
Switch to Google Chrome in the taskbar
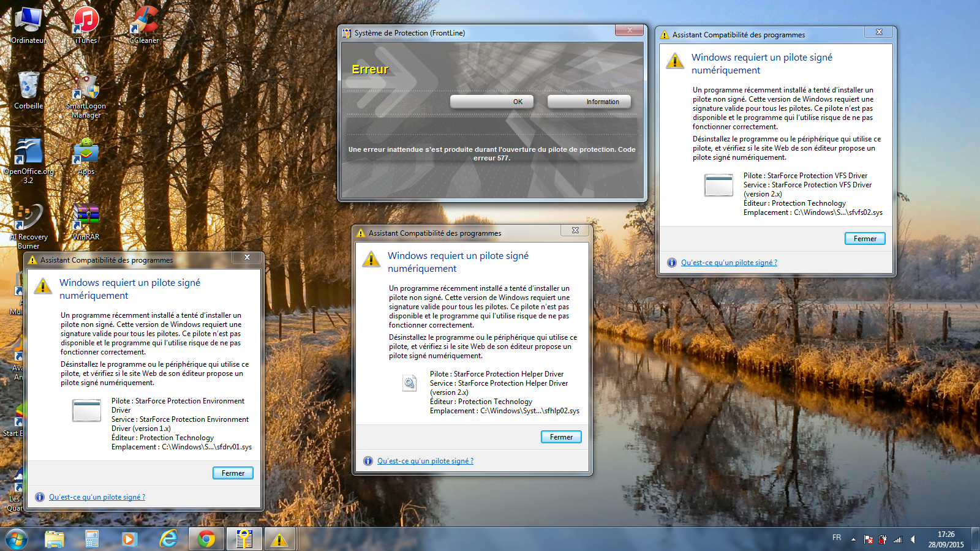tap(206, 539)
